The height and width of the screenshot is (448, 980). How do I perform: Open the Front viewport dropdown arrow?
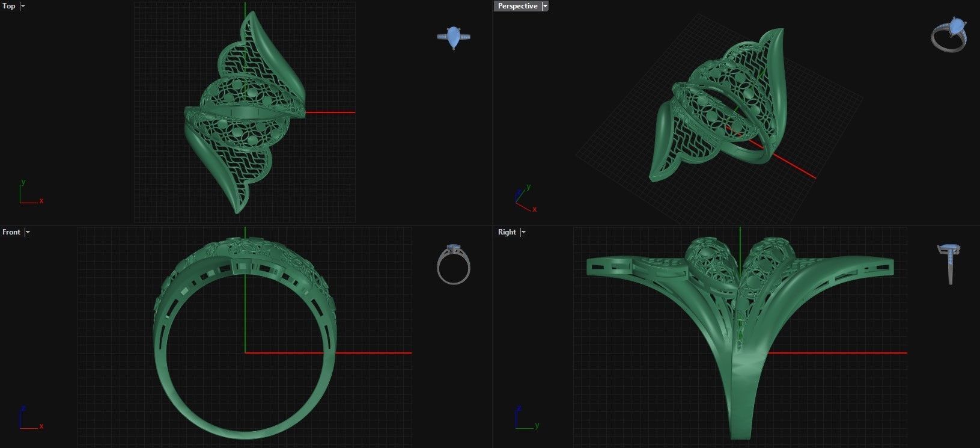click(28, 232)
